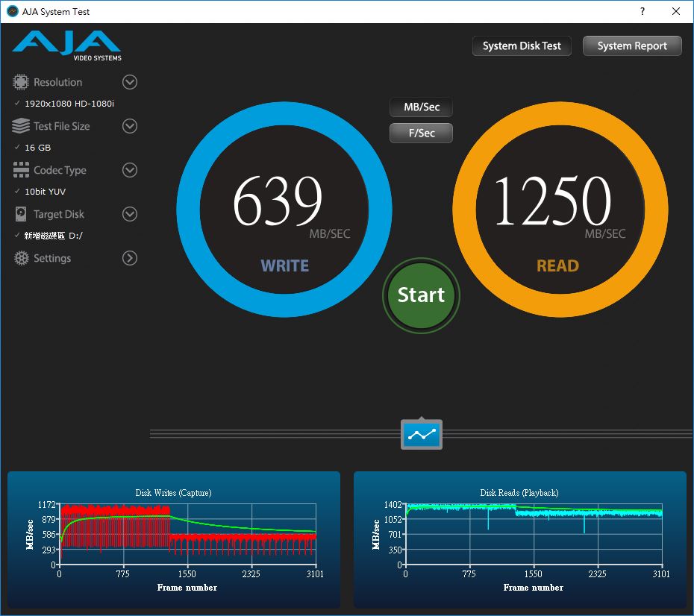Select the 10bit YUV codec value
The image size is (694, 616).
point(45,192)
